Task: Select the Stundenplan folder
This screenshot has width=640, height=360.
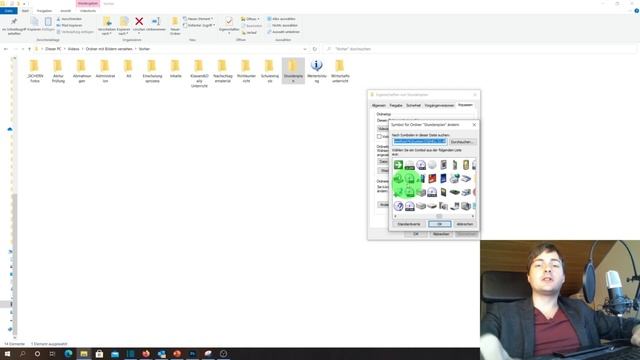Action: (x=293, y=70)
